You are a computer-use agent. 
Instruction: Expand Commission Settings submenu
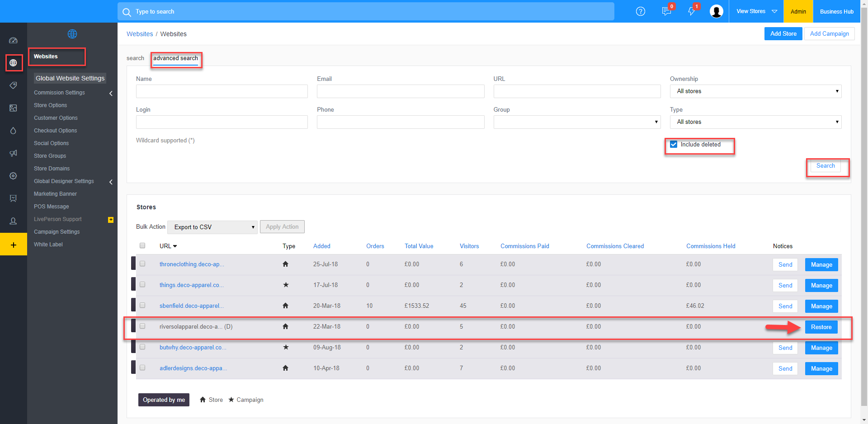[x=111, y=93]
